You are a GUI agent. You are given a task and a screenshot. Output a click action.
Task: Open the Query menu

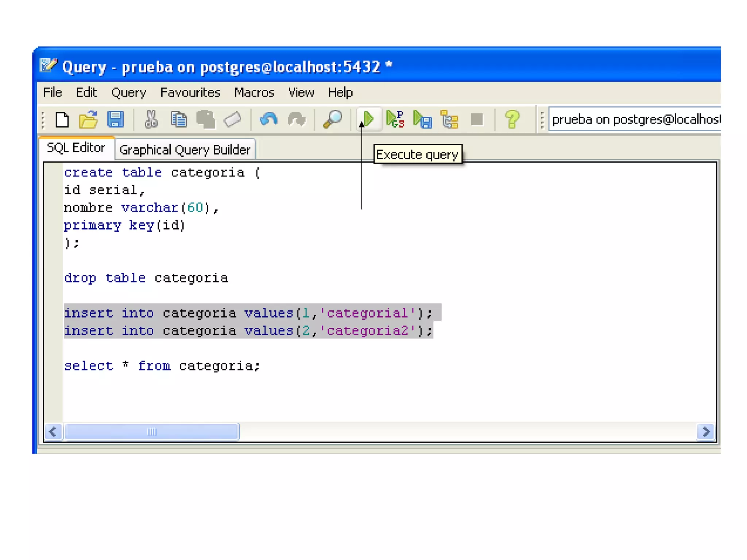pyautogui.click(x=128, y=93)
